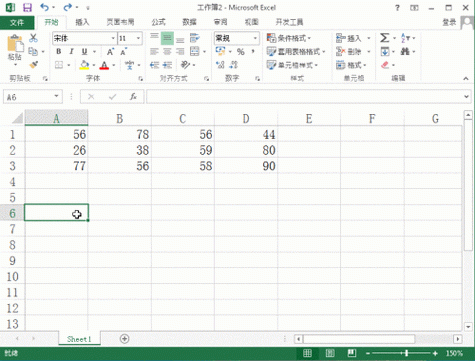Open the font size 11 dropdown

[x=138, y=38]
